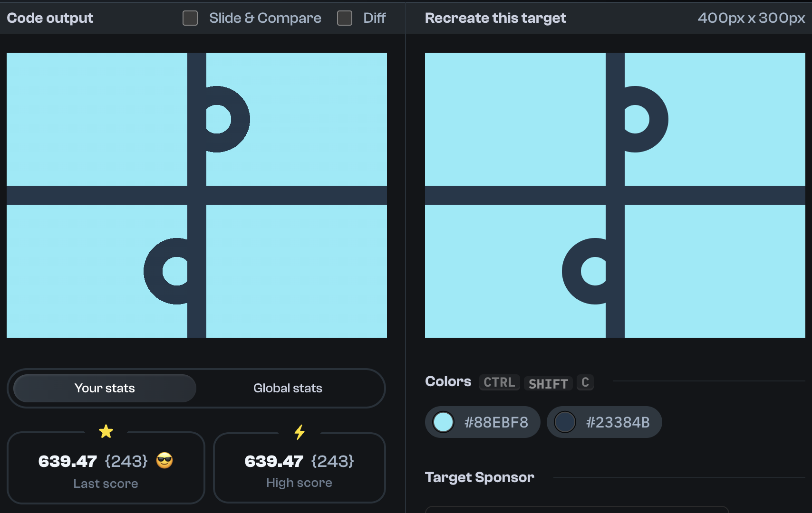
Task: Enable the Diff option
Action: [x=344, y=18]
